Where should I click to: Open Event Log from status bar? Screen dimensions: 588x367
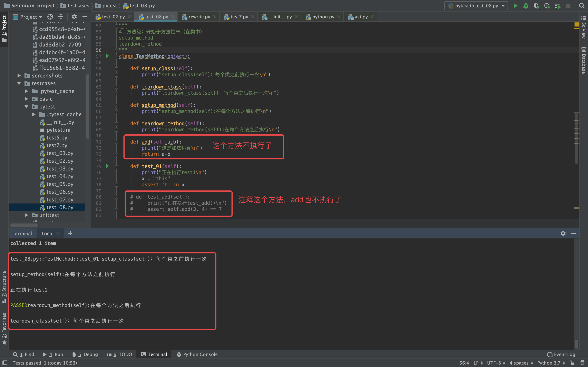tap(561, 354)
